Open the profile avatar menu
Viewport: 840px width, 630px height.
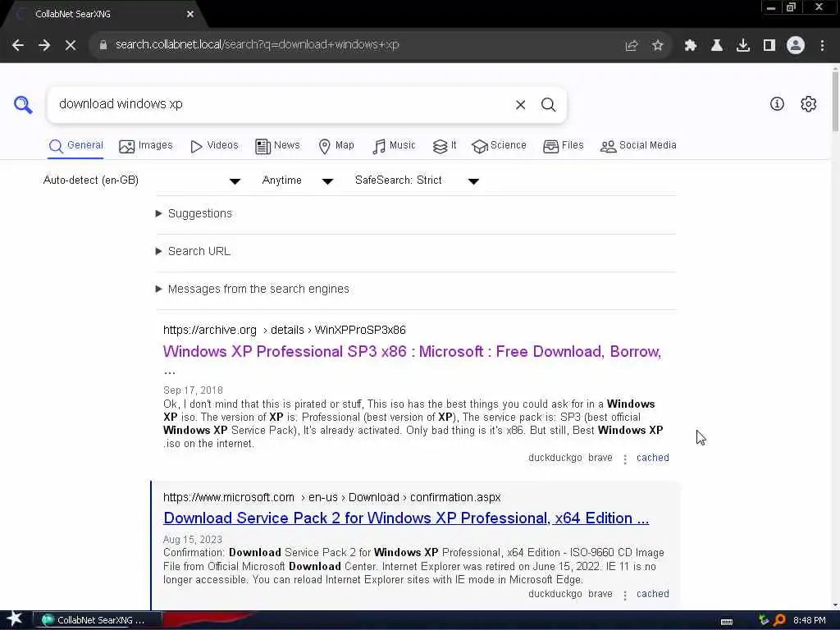tap(796, 46)
